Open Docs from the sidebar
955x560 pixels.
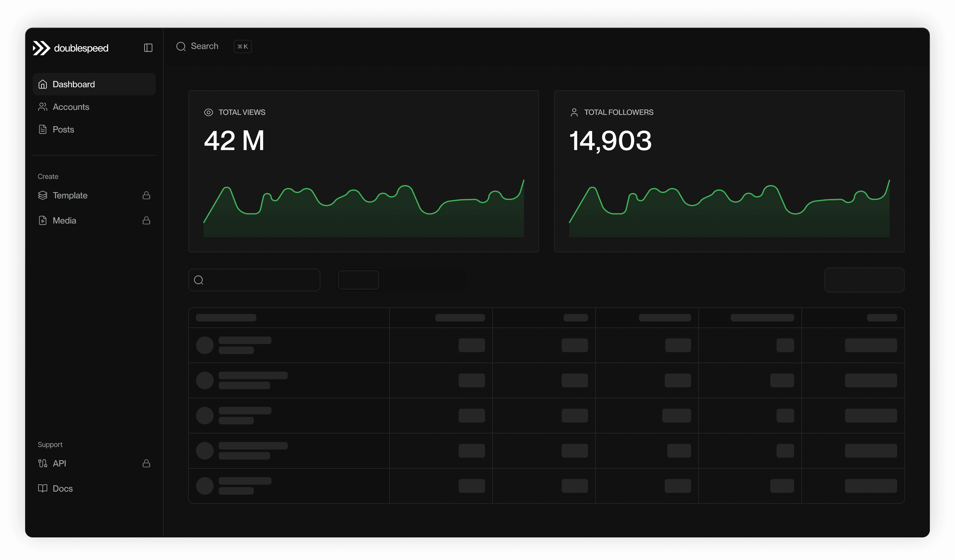63,488
